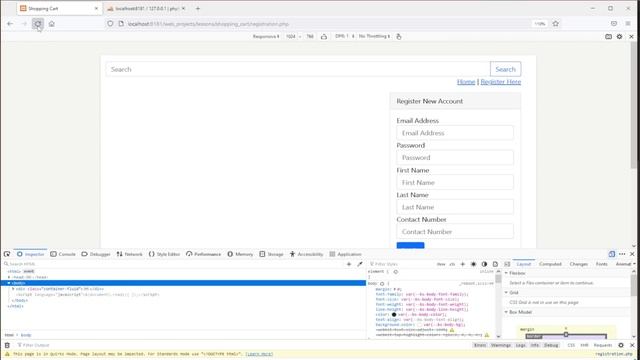Open the DPR pixel ratio dropdown
Screen dimensions: 640x360
coord(344,36)
